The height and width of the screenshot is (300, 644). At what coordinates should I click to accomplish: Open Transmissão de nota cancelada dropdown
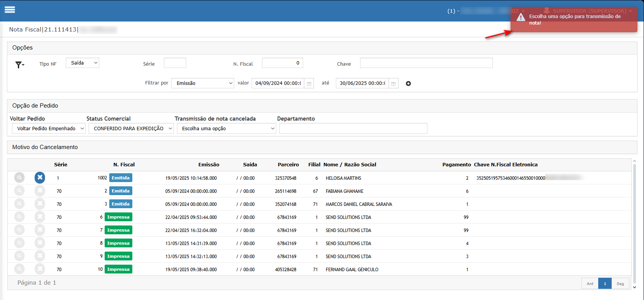pos(227,128)
